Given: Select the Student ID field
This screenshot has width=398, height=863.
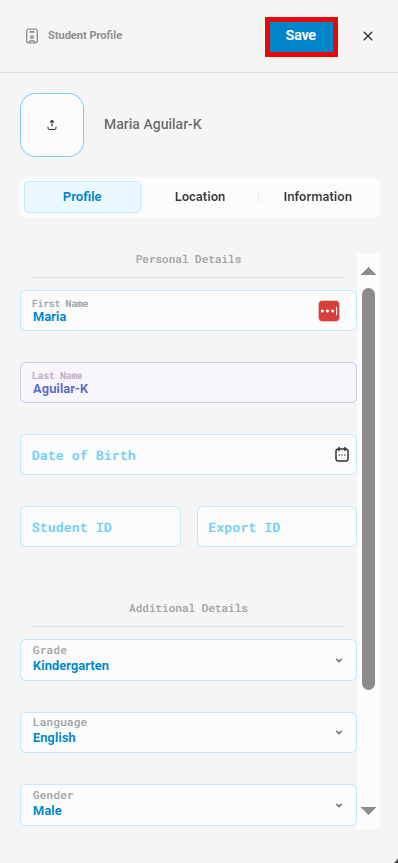Looking at the screenshot, I should click(x=100, y=527).
